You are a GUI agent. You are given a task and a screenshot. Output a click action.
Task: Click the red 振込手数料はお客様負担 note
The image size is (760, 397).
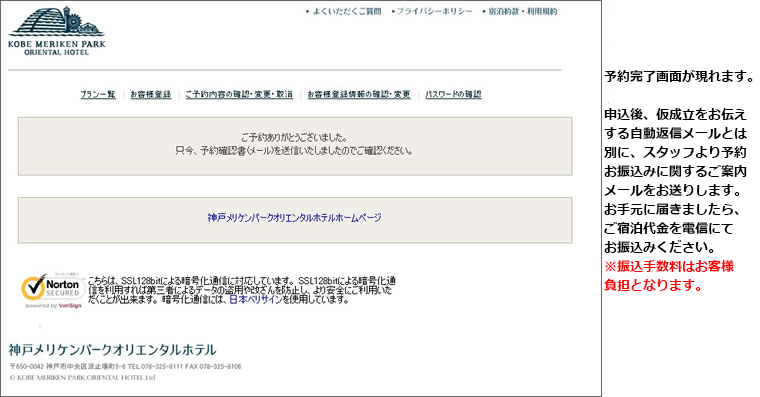click(669, 276)
